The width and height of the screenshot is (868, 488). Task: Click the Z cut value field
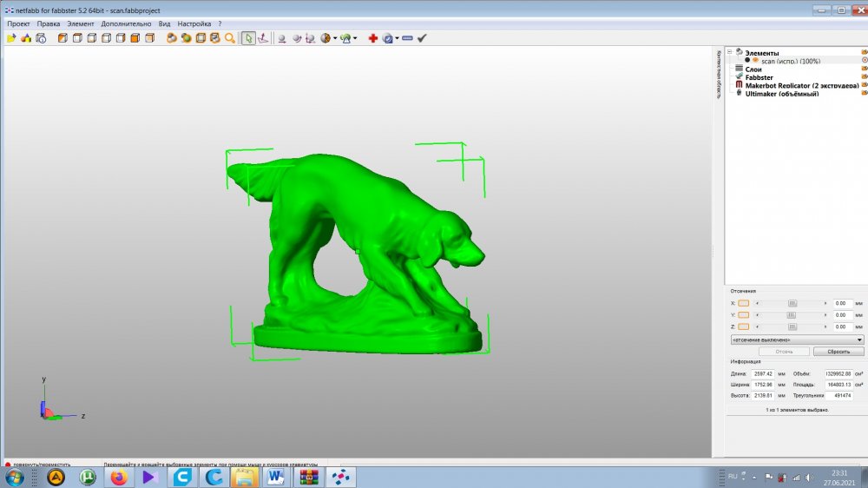(843, 326)
